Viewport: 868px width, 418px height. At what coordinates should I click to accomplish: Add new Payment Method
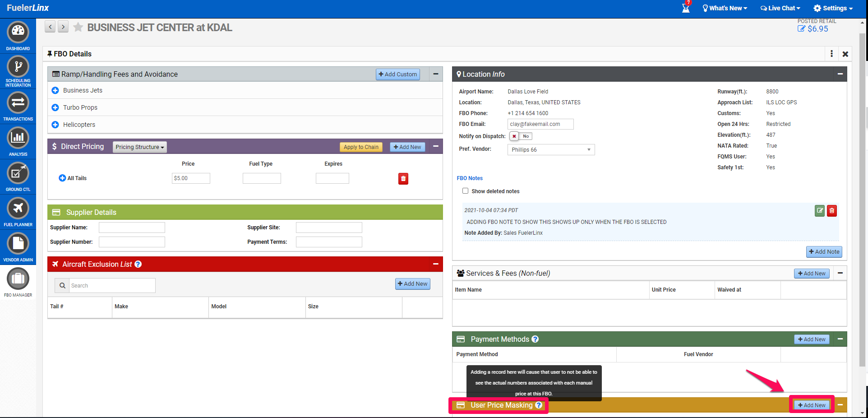[812, 339]
